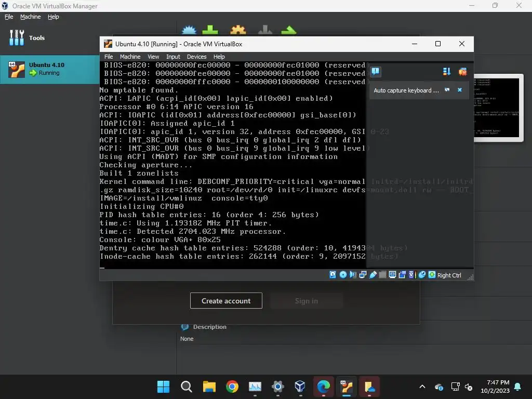Image resolution: width=532 pixels, height=399 pixels.
Task: Click the grey shared folders status icon
Action: (382, 275)
